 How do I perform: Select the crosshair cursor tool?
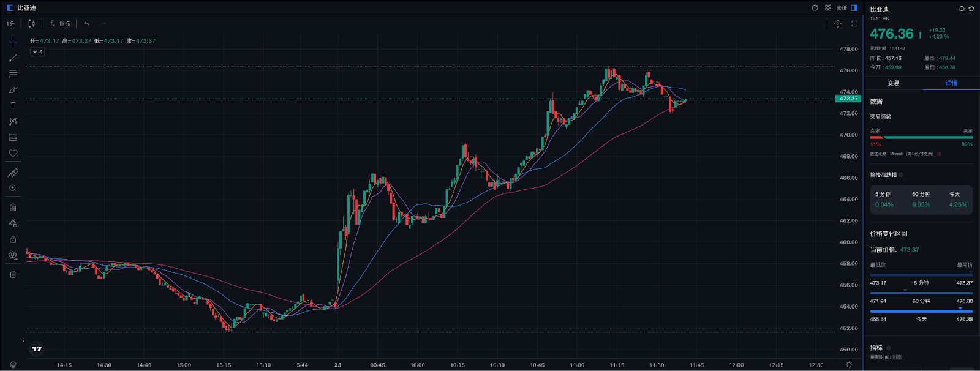pyautogui.click(x=13, y=42)
